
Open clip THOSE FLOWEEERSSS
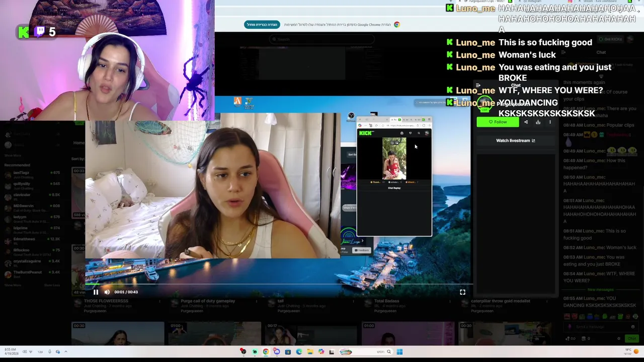105,301
